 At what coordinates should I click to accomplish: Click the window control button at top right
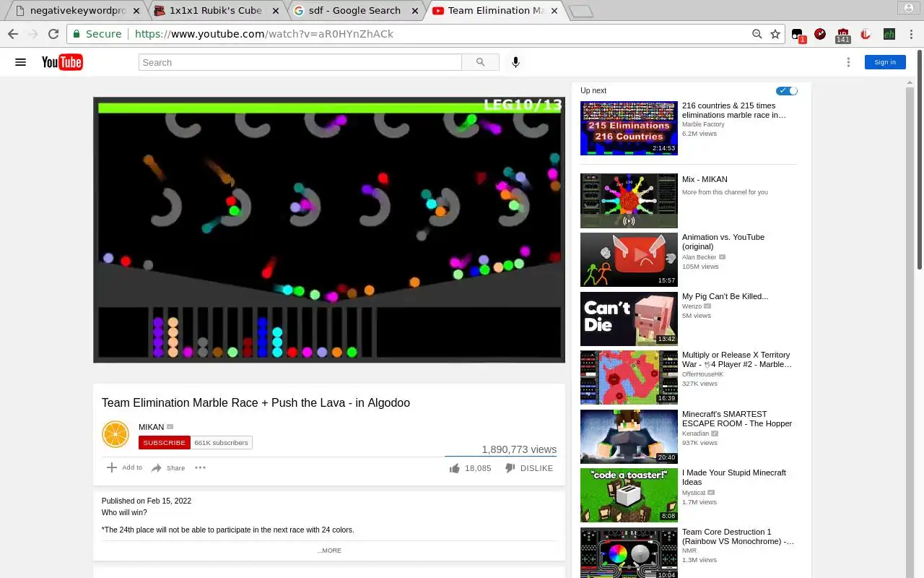pos(907,8)
